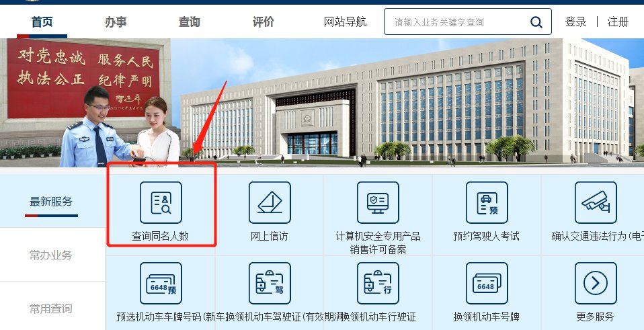Screen dimensions: 644x330
Task: Click the police building banner image
Action: pyautogui.click(x=322, y=103)
